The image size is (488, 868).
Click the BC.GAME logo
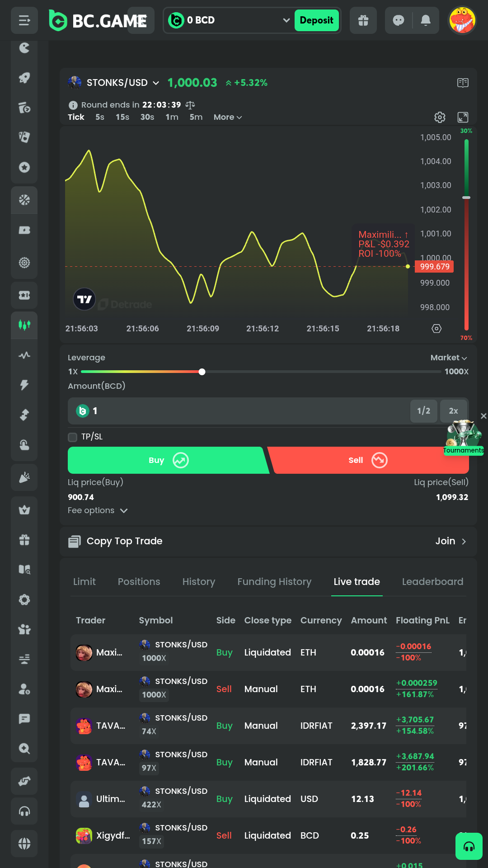(98, 20)
